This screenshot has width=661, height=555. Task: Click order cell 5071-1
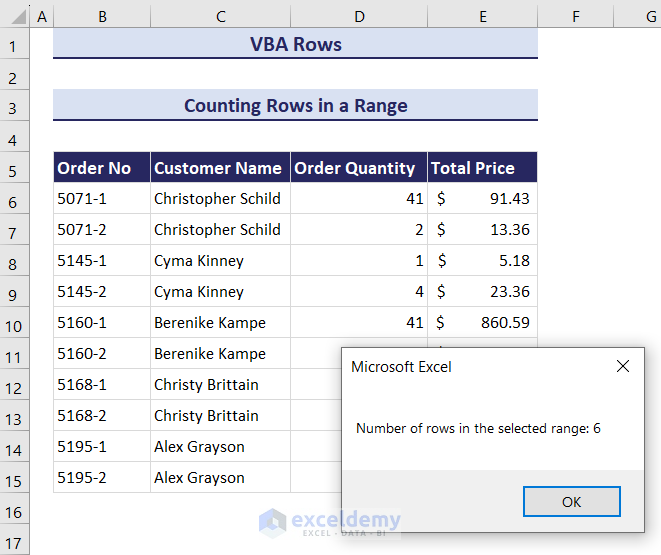coord(102,199)
